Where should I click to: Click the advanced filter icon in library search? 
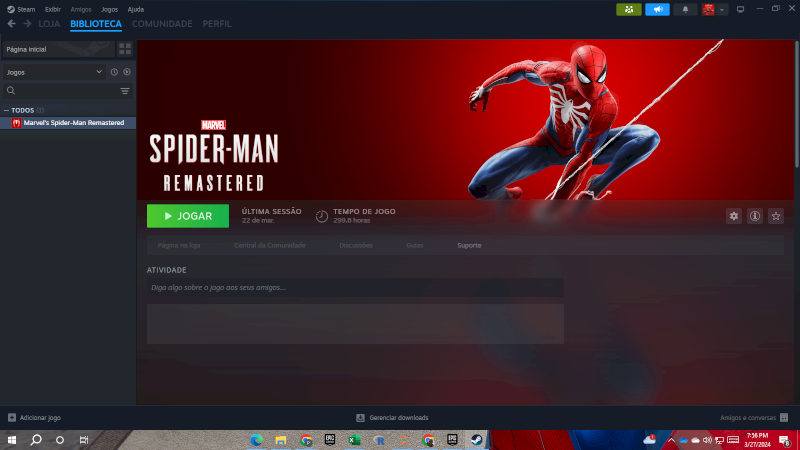pyautogui.click(x=125, y=91)
